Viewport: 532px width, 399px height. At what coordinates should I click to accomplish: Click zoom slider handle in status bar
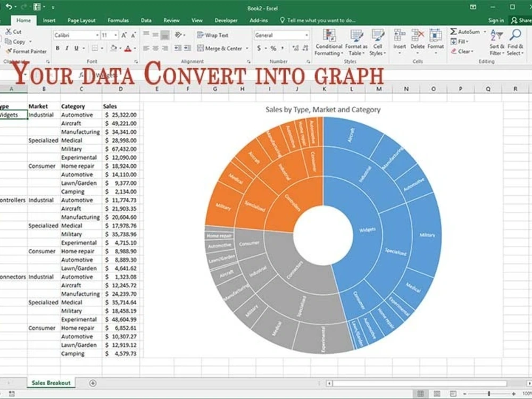point(489,394)
